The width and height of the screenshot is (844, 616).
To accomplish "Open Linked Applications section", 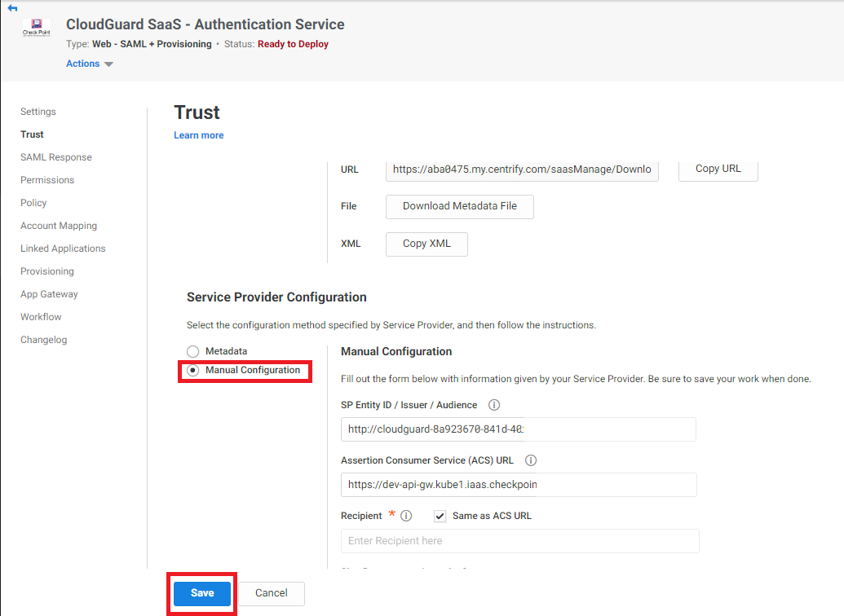I will 63,249.
